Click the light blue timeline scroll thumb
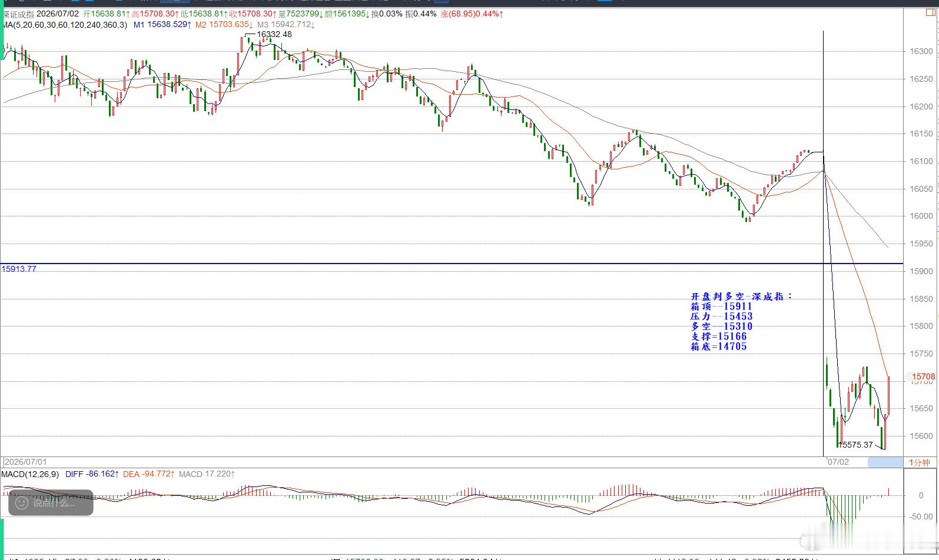Image resolution: width=939 pixels, height=560 pixels. (884, 462)
